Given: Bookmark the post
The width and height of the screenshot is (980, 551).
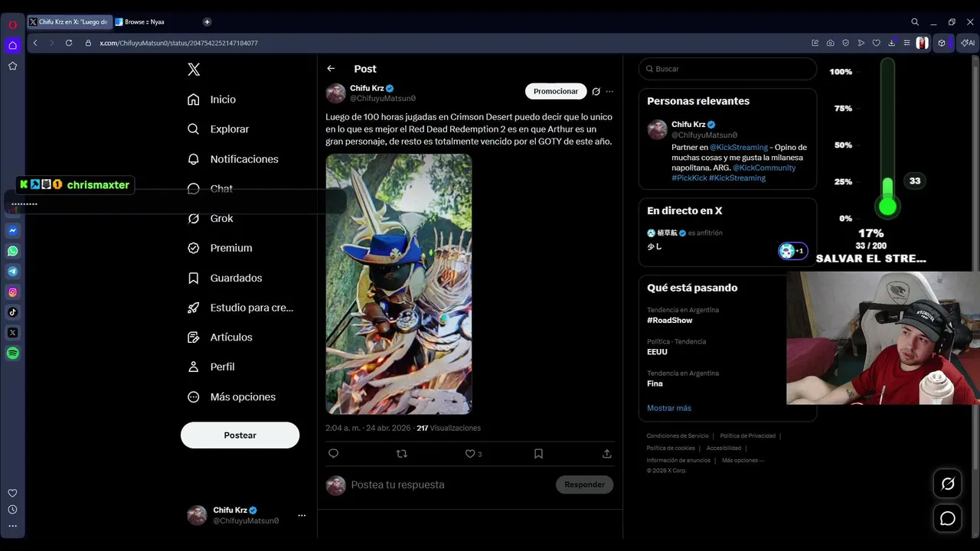Looking at the screenshot, I should pos(538,454).
